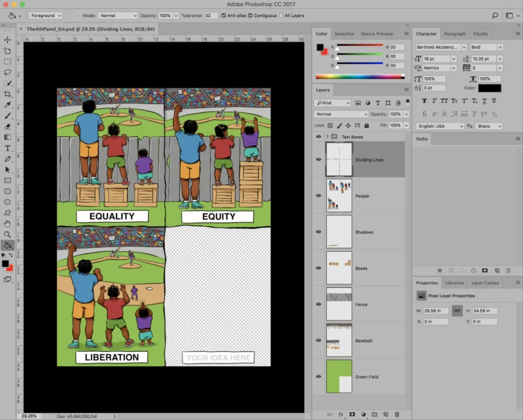Create a new group folder
The height and width of the screenshot is (420, 523).
click(x=375, y=415)
